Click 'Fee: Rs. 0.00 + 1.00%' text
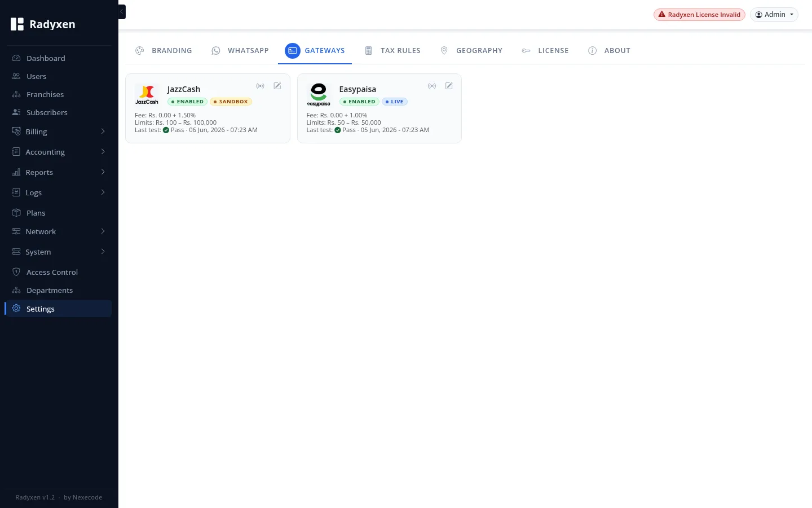The image size is (812, 508). coord(337,115)
